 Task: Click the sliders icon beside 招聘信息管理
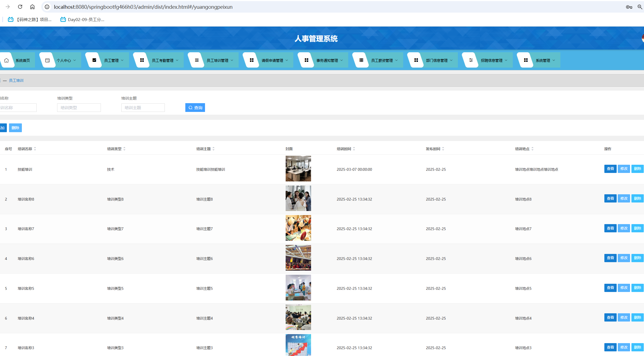[471, 60]
